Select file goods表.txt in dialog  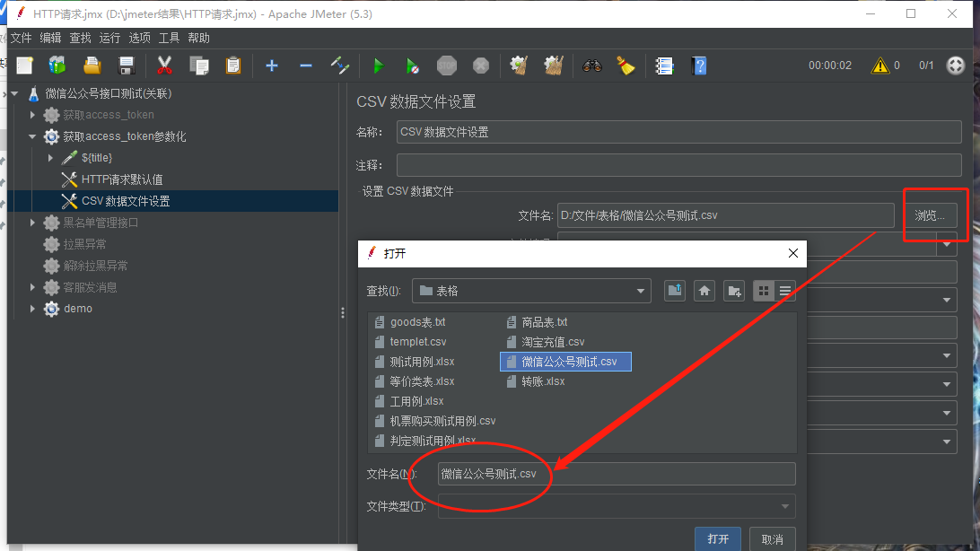click(410, 322)
